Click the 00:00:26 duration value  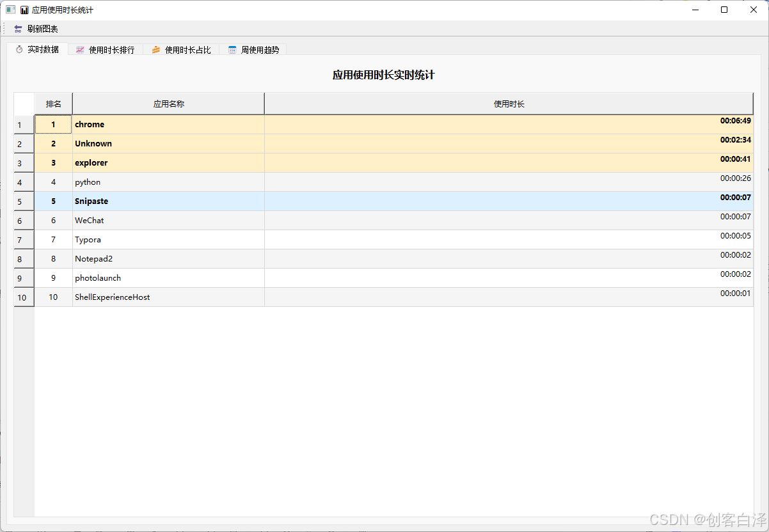736,178
